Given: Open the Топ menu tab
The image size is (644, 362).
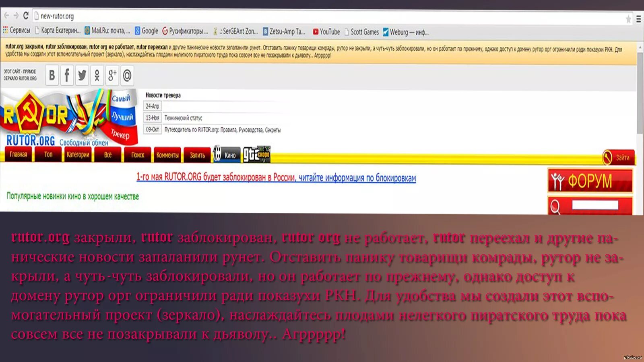Looking at the screenshot, I should [x=48, y=154].
